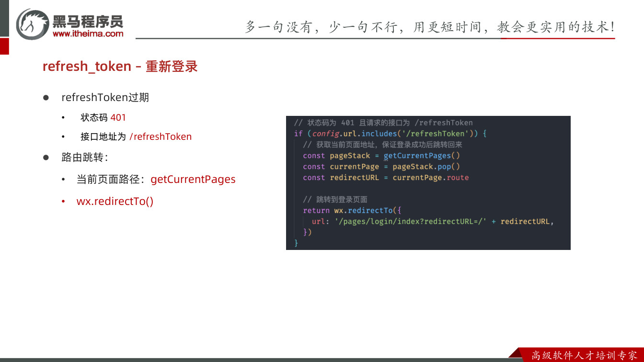This screenshot has width=644, height=362.
Task: Click the red wx.redirectTo() bullet
Action: (x=115, y=201)
